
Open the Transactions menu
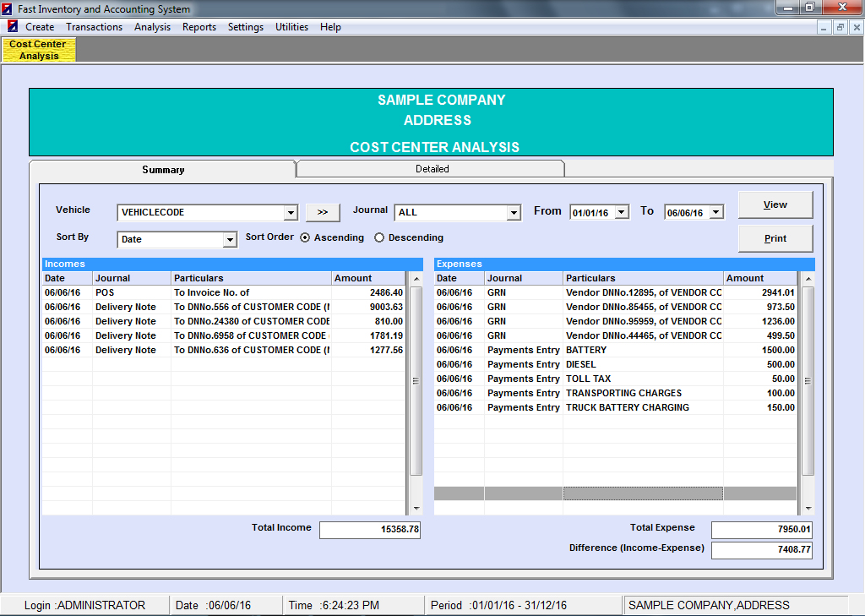[x=94, y=27]
